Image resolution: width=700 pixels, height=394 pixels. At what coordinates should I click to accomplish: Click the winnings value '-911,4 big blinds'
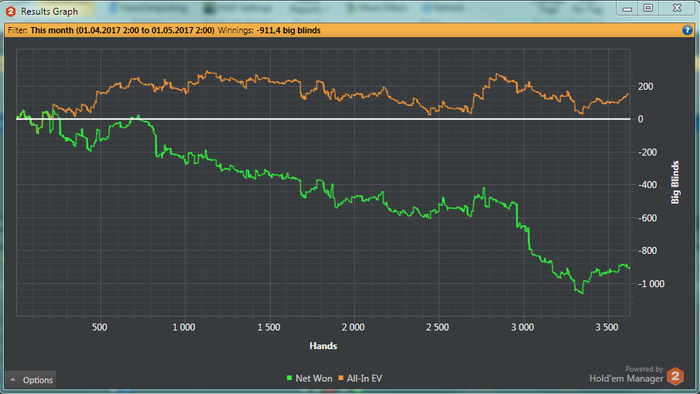(288, 30)
